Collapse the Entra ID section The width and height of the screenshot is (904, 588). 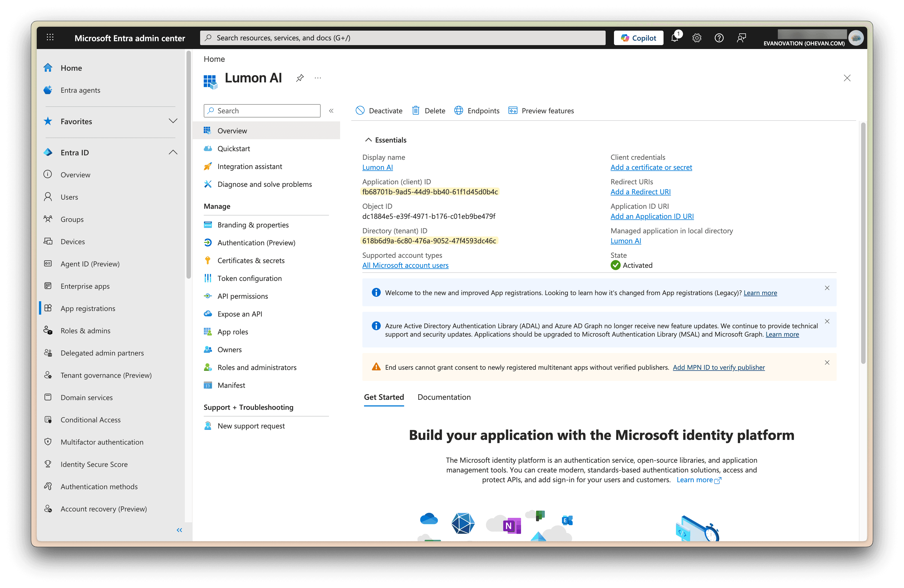tap(173, 152)
